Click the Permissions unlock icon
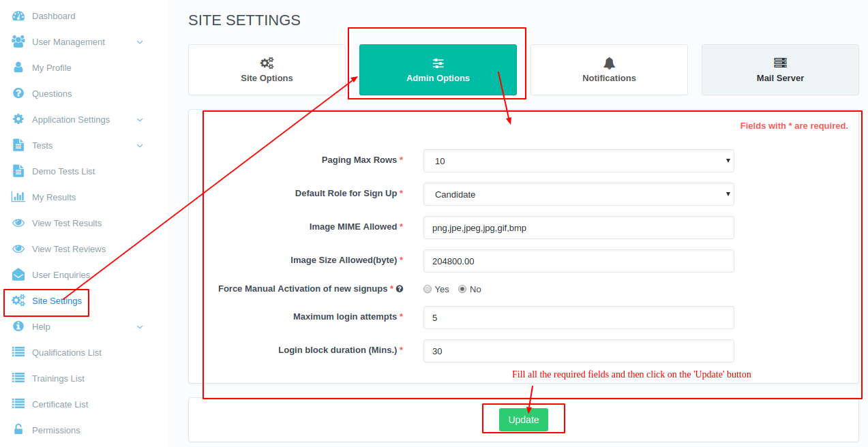Screen dimensions: 868x447 pyautogui.click(x=18, y=430)
